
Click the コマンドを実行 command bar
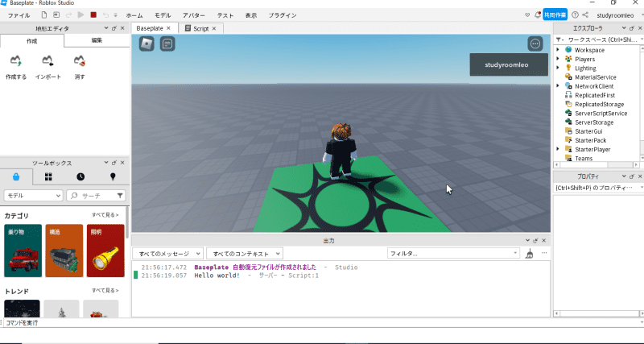[322, 323]
